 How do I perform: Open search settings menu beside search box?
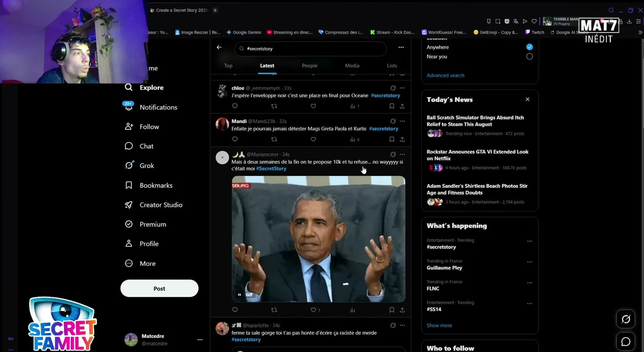401,47
